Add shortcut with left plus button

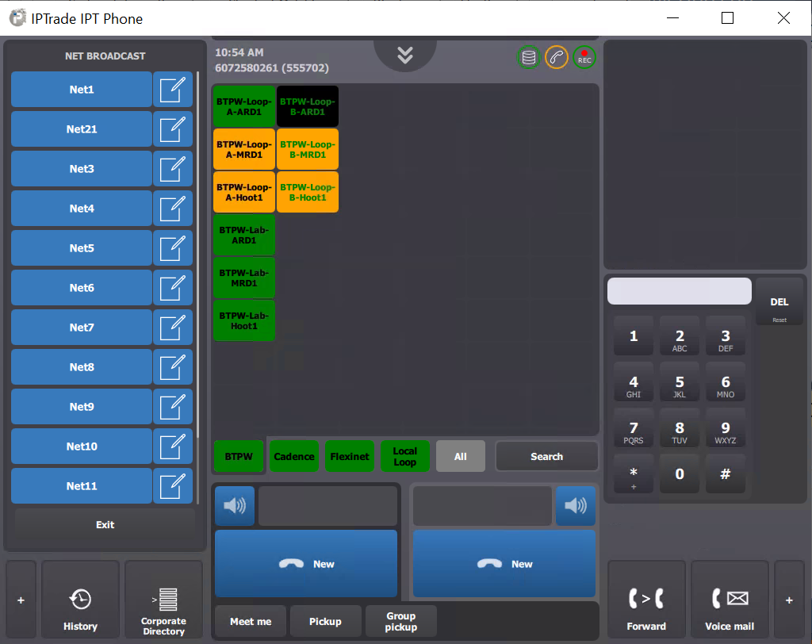(x=21, y=600)
